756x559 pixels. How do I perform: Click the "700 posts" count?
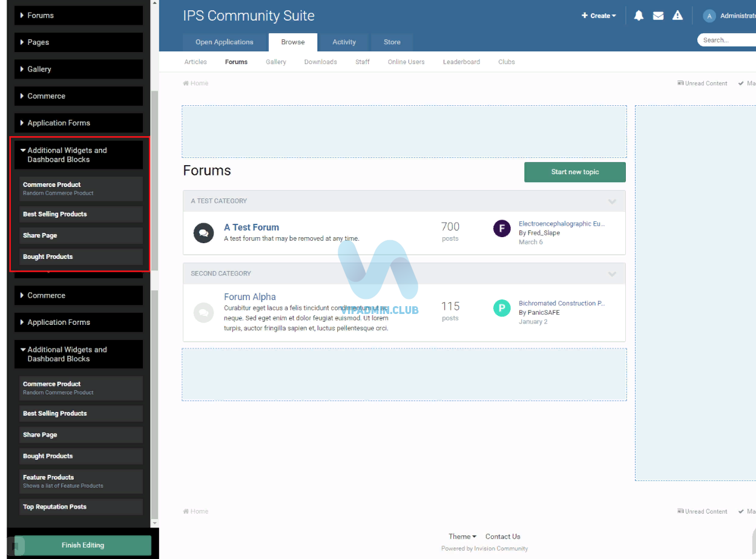coord(450,232)
